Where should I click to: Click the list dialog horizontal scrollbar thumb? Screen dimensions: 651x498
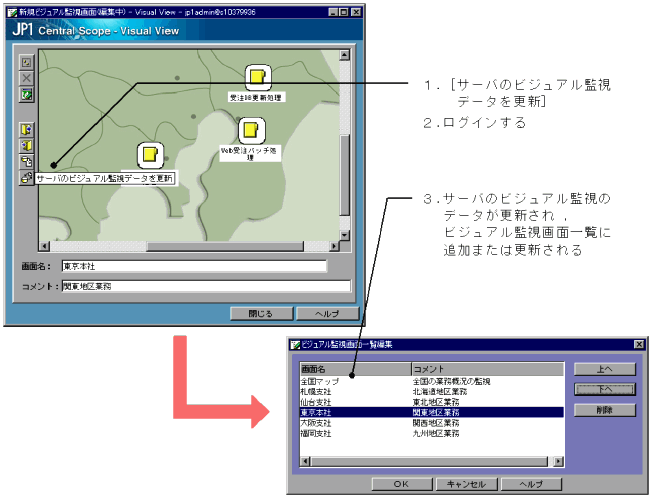pyautogui.click(x=429, y=461)
